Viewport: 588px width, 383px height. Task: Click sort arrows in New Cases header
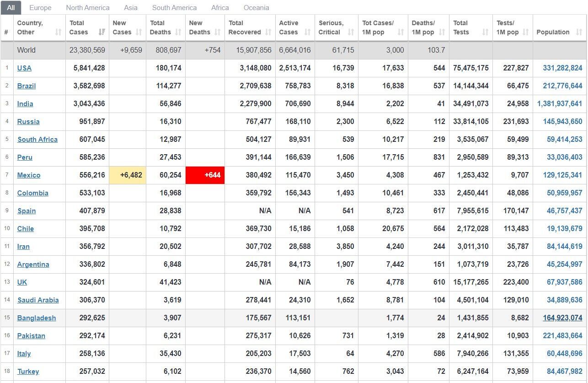coord(139,32)
